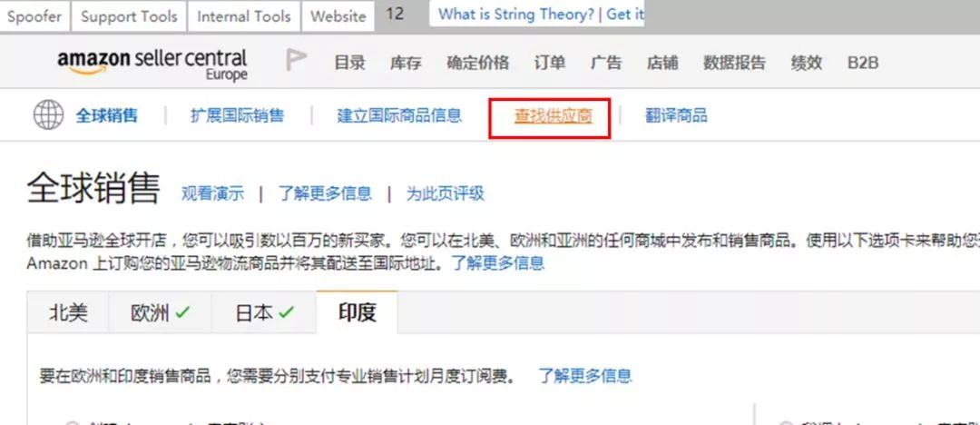This screenshot has width=980, height=425.
Task: Open the 目录 menu
Action: coord(350,63)
